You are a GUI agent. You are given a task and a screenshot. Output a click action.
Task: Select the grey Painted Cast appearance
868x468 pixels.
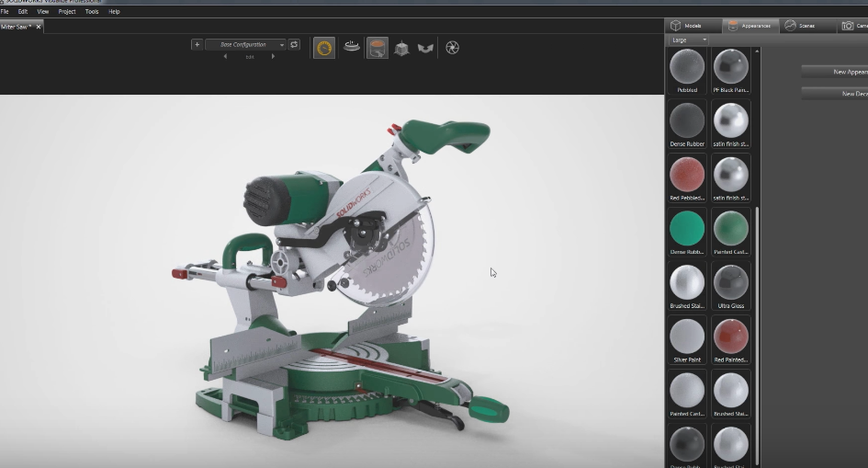(x=687, y=394)
